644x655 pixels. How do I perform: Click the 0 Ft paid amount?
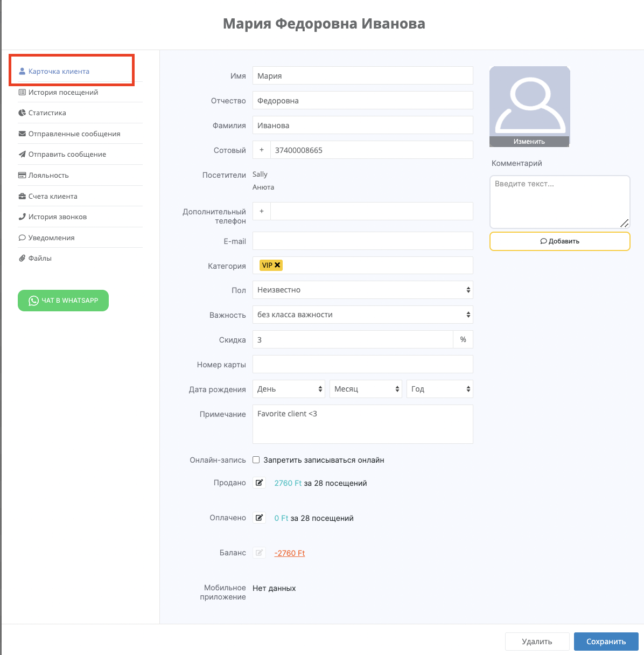[x=281, y=518]
